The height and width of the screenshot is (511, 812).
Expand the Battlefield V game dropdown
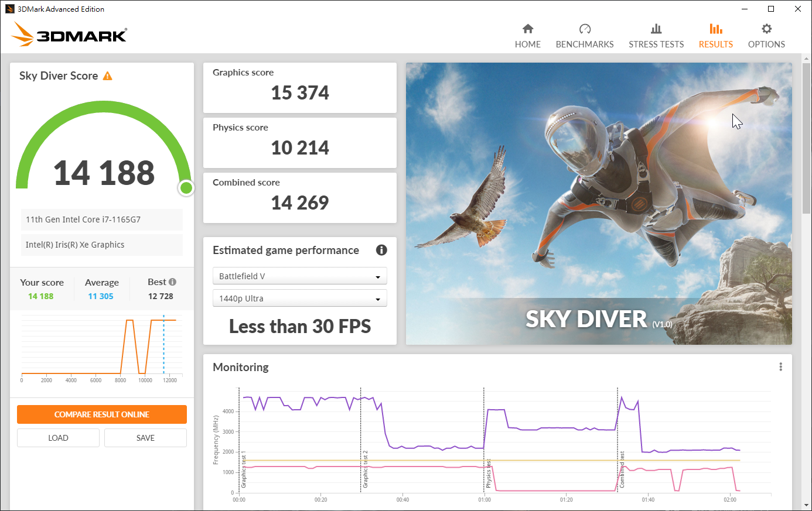coord(299,276)
